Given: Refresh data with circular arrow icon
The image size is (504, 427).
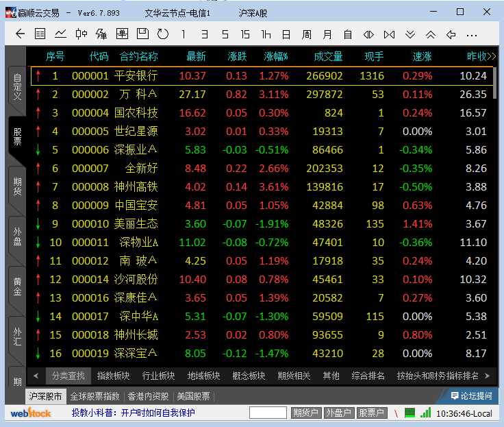Looking at the screenshot, I should (x=163, y=34).
